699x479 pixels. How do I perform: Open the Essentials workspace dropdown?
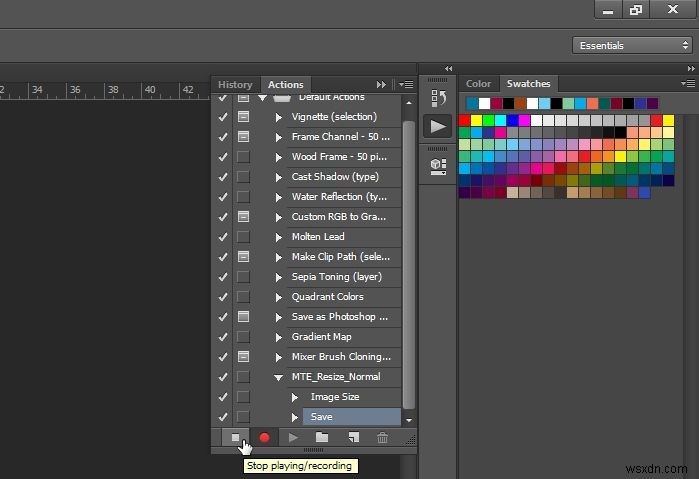[633, 45]
